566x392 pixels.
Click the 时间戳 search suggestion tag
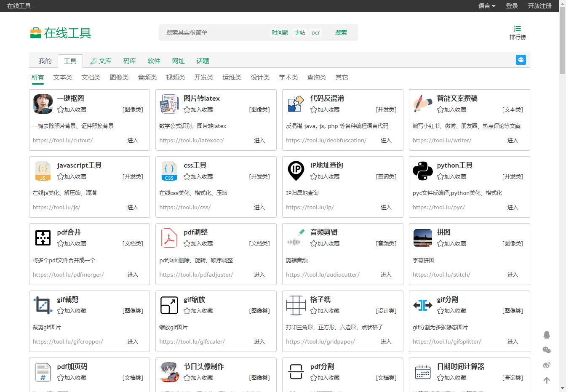pyautogui.click(x=280, y=32)
